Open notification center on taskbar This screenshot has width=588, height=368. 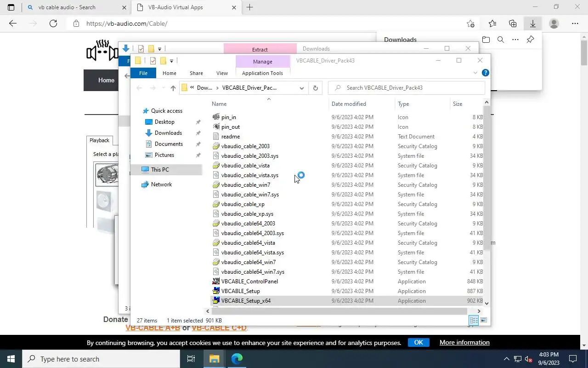(x=573, y=359)
